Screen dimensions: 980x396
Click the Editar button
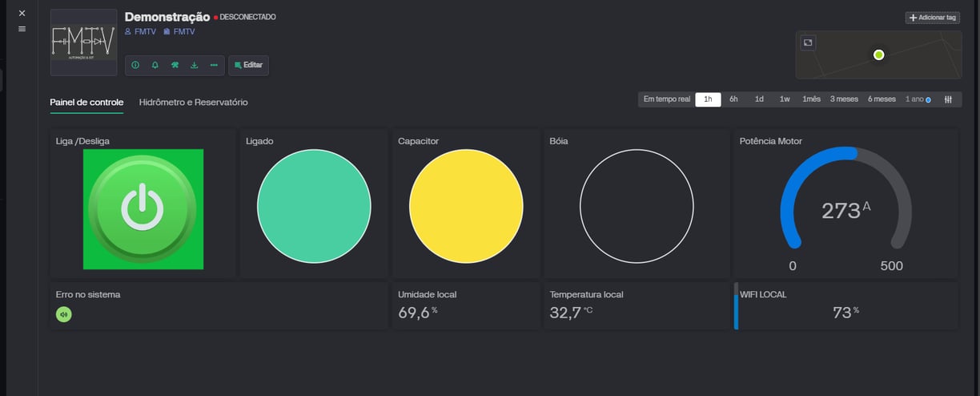pos(248,65)
